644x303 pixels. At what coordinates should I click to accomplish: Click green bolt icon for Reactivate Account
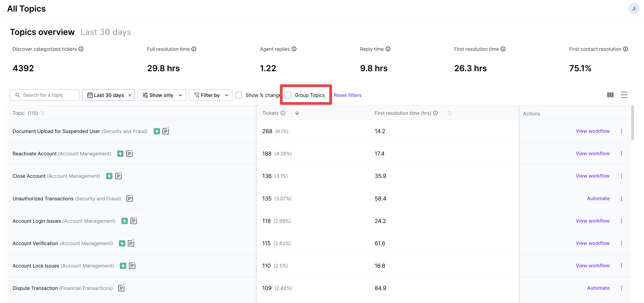(x=120, y=154)
